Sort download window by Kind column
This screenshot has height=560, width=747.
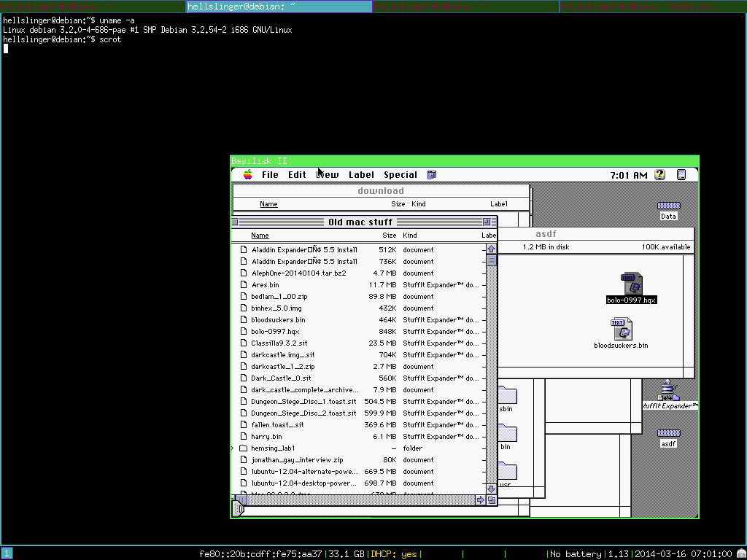click(x=419, y=204)
